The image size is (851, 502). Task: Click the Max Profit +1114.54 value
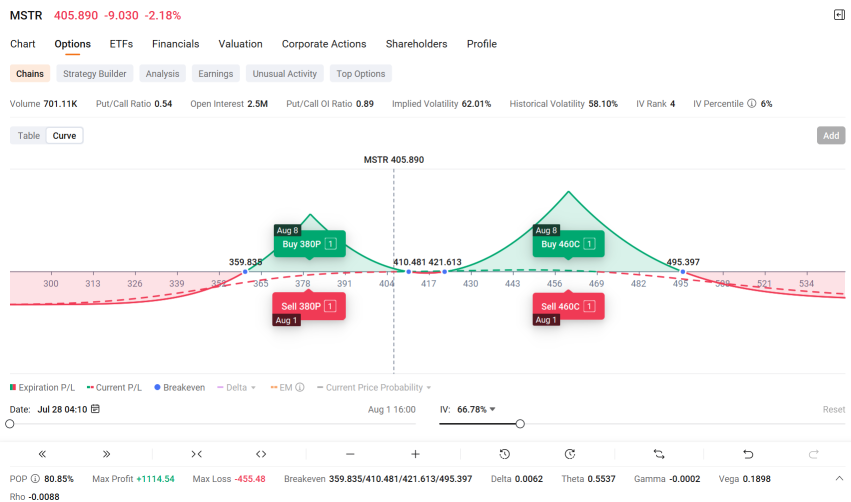coord(155,479)
